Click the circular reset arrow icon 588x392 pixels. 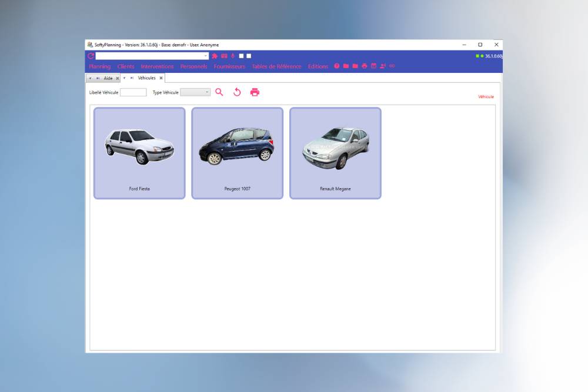[237, 92]
